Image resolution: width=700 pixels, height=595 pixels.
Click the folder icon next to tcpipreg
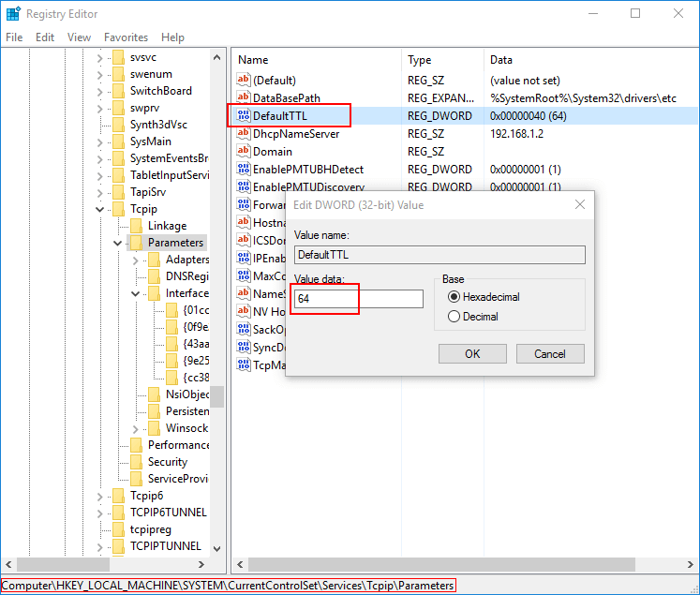coord(118,529)
